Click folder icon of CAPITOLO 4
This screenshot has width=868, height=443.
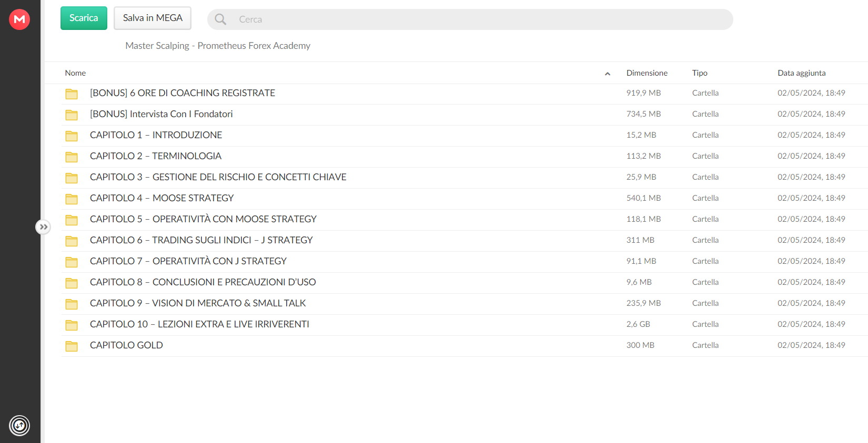point(72,199)
